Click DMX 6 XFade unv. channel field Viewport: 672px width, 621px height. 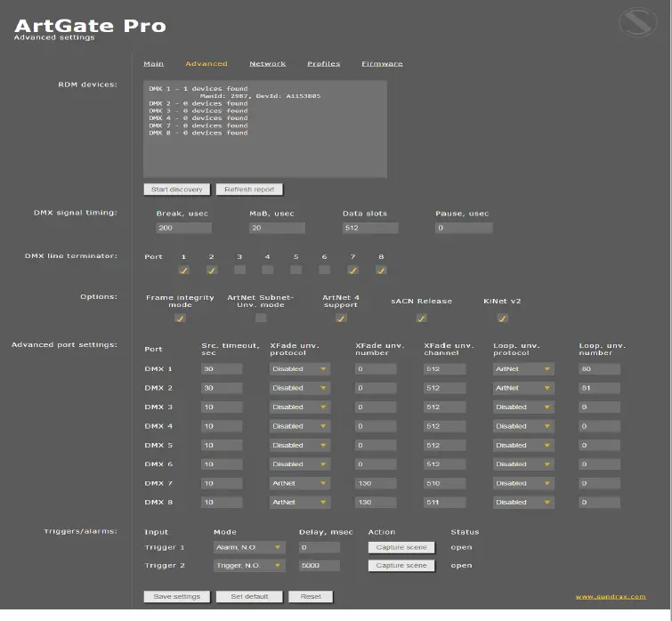pyautogui.click(x=444, y=464)
